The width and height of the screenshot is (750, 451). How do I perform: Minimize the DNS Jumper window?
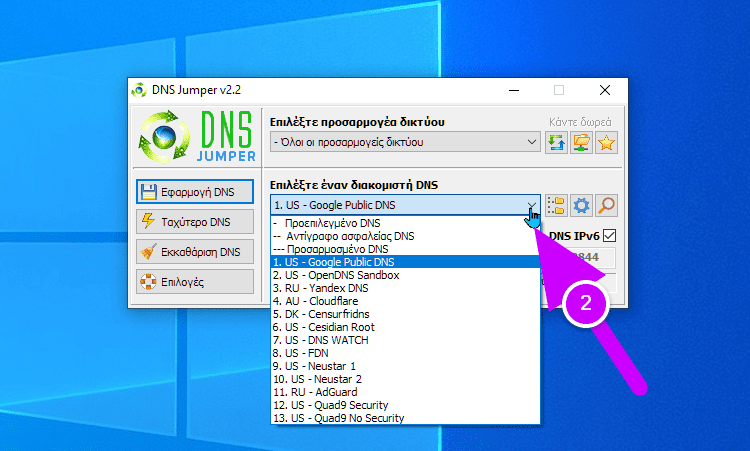tap(514, 90)
